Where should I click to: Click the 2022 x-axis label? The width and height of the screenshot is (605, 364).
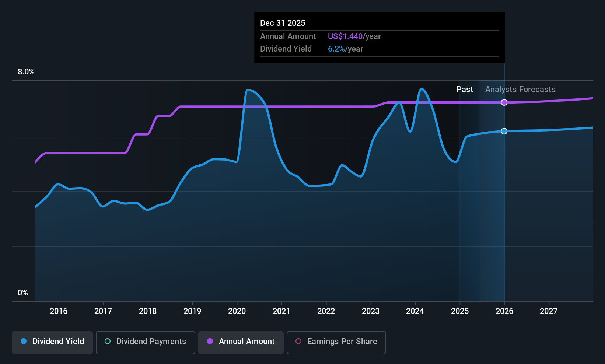coord(326,311)
